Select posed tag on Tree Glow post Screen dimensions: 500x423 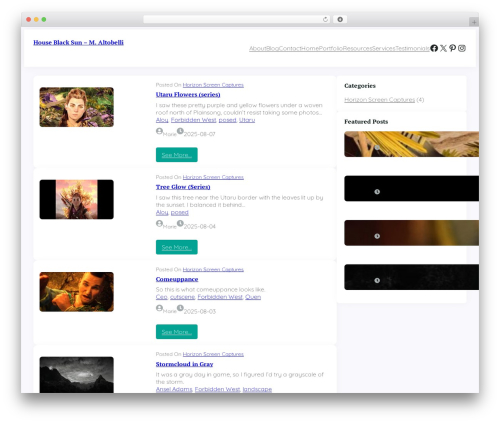click(x=180, y=212)
